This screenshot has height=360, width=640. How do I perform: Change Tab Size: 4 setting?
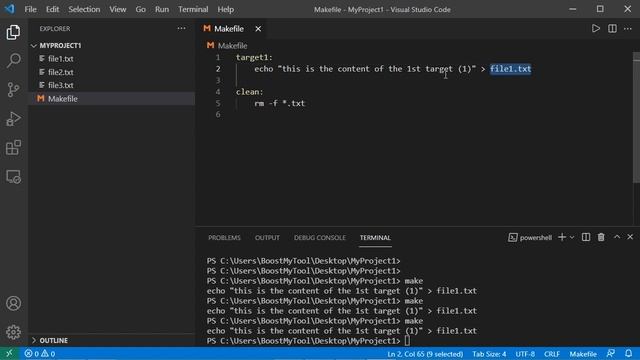click(x=489, y=353)
